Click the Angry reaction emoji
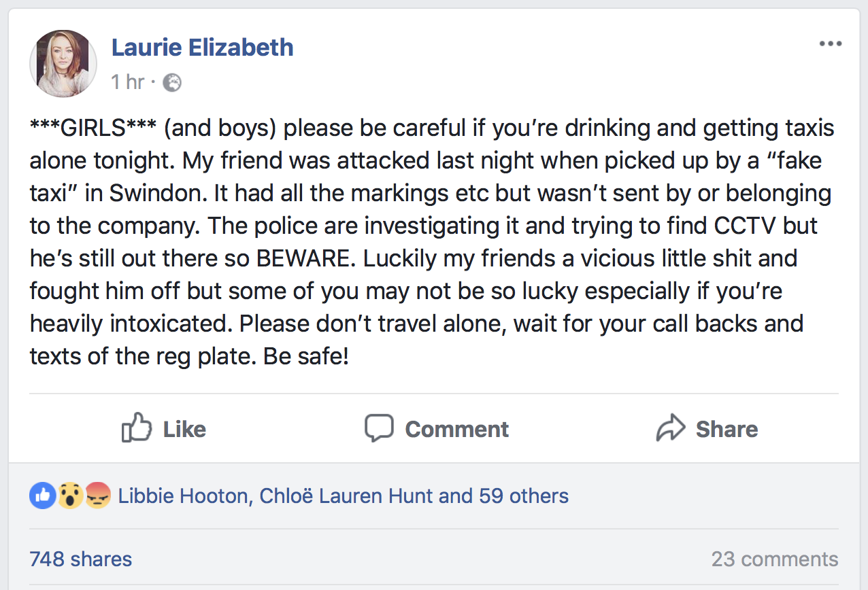The image size is (868, 590). 97,496
